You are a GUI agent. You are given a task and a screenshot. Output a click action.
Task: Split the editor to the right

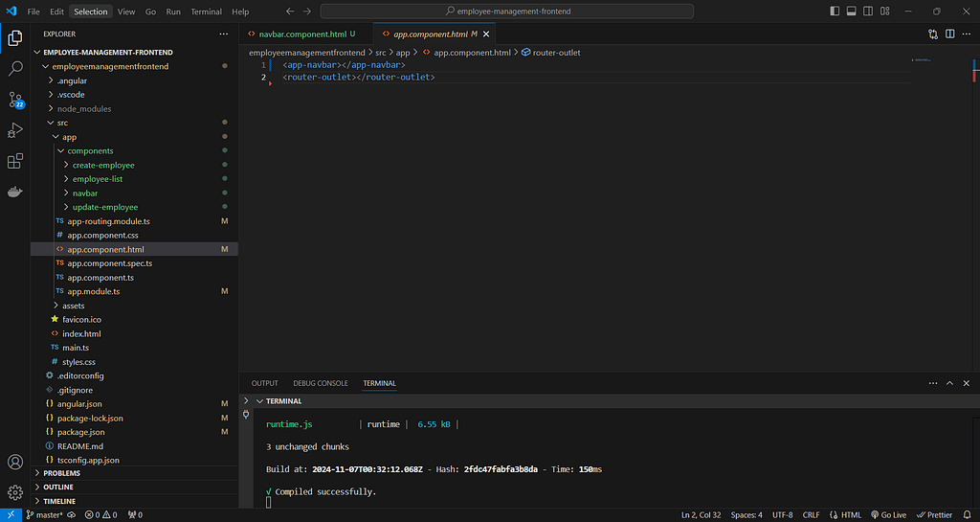950,34
